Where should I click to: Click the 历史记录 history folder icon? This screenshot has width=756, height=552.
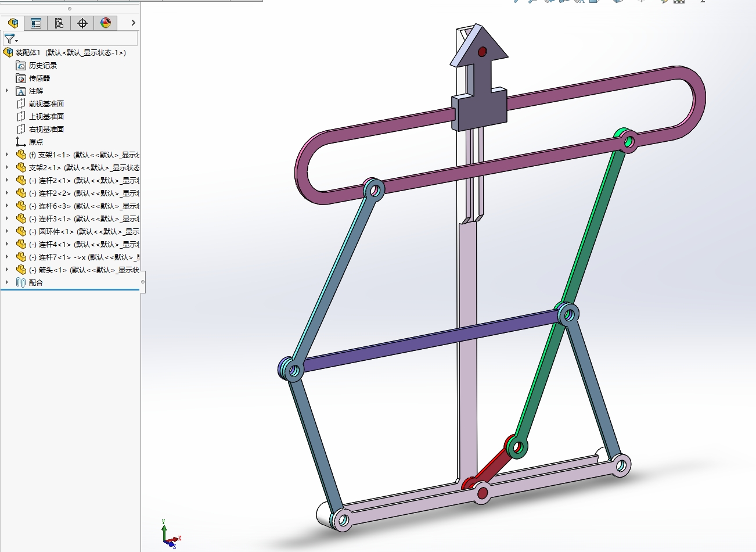click(x=21, y=65)
